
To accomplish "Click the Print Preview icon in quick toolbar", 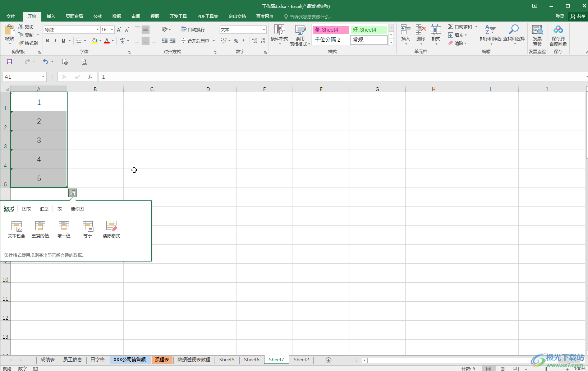I will (84, 62).
